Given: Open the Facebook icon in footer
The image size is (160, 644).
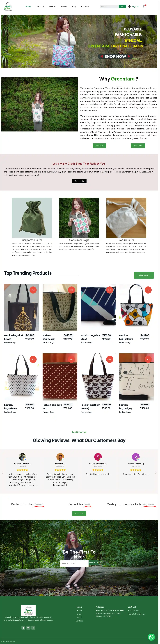Looking at the screenshot, I should click(x=23, y=628).
